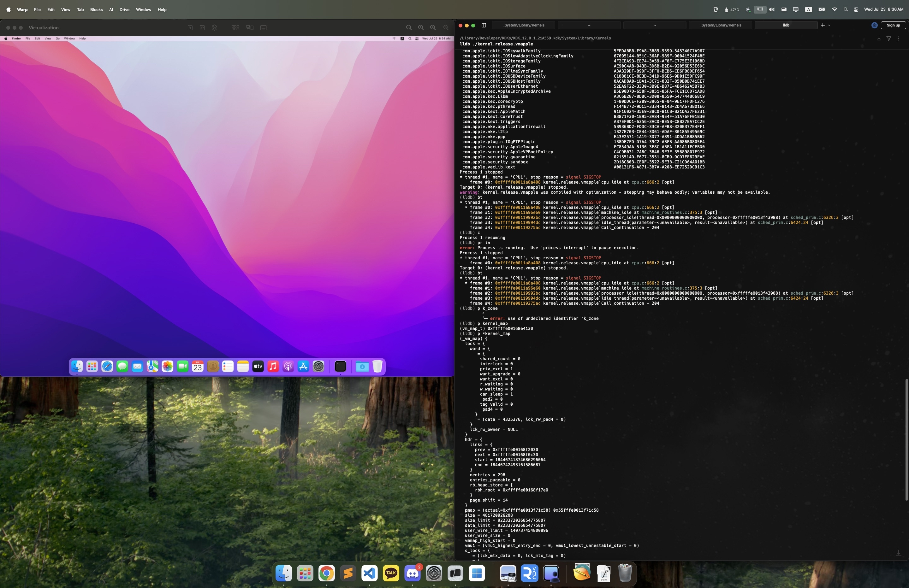The width and height of the screenshot is (909, 588).
Task: Toggle the Warp tab sidebar panel icon
Action: [484, 25]
